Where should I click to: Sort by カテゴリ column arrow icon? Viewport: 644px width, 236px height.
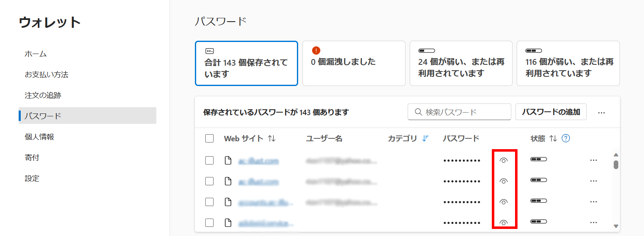425,139
